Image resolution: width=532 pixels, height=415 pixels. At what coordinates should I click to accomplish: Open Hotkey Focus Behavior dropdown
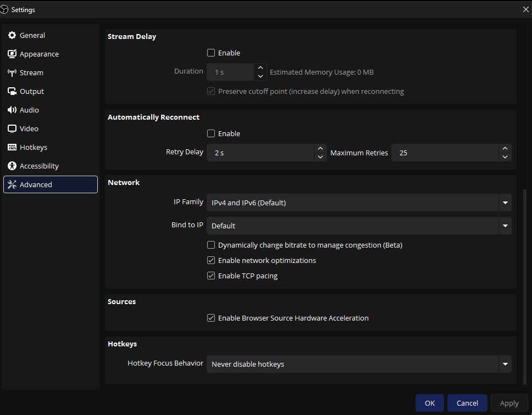(x=359, y=364)
